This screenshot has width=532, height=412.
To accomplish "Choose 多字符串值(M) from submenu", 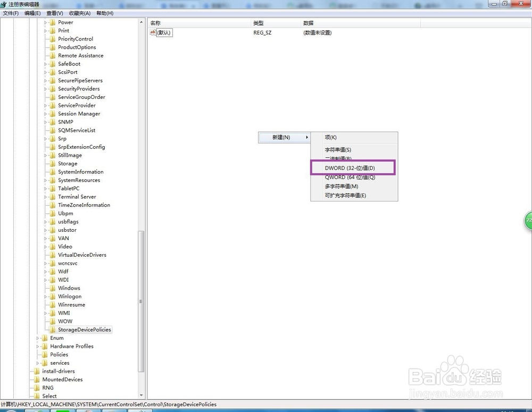I will (x=342, y=186).
